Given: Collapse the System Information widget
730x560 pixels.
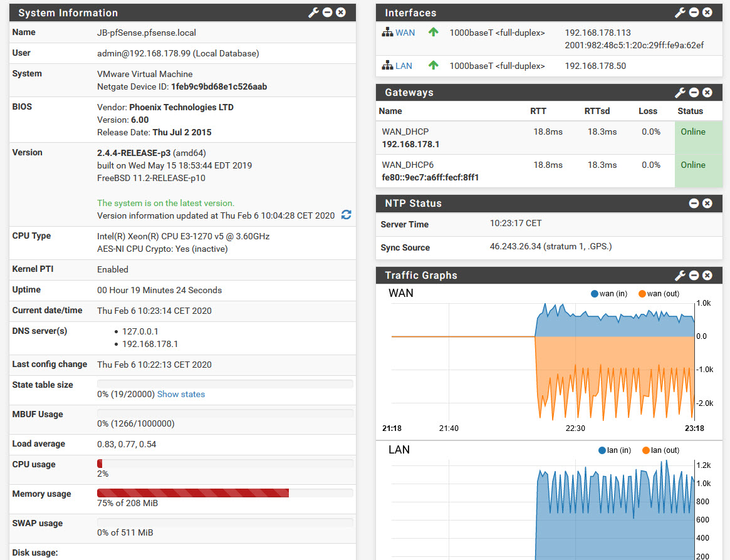Looking at the screenshot, I should point(327,13).
